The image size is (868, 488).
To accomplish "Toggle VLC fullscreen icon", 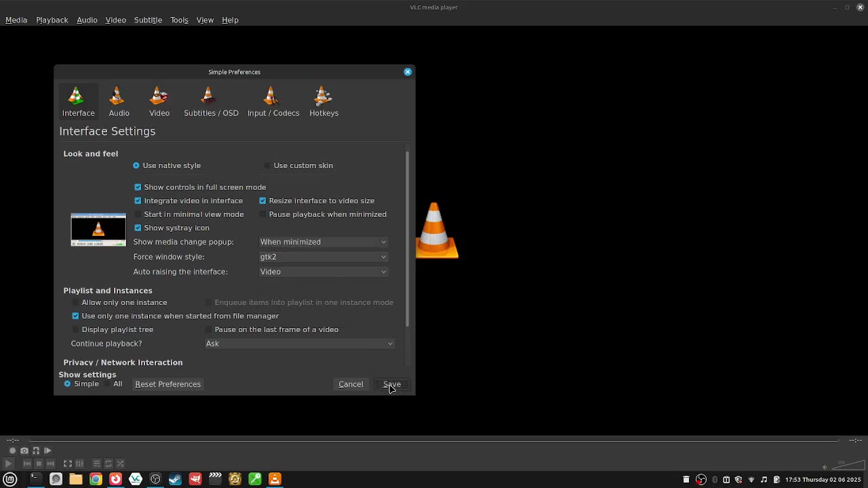I will pyautogui.click(x=68, y=464).
